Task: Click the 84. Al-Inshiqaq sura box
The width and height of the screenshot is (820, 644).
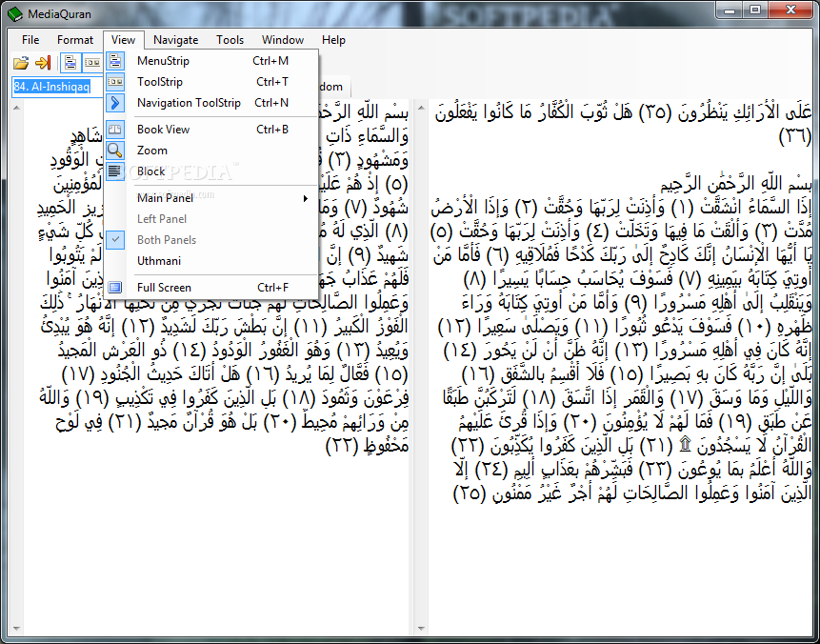Action: click(57, 87)
